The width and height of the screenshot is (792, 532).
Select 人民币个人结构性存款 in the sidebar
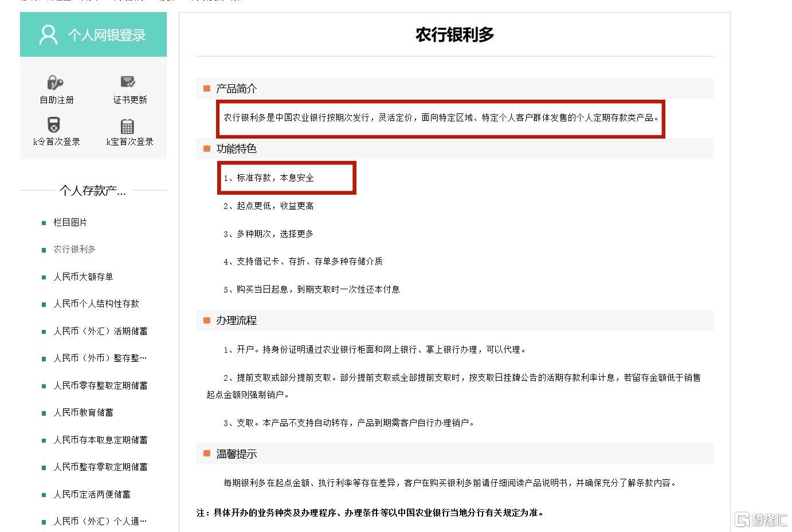click(x=96, y=304)
